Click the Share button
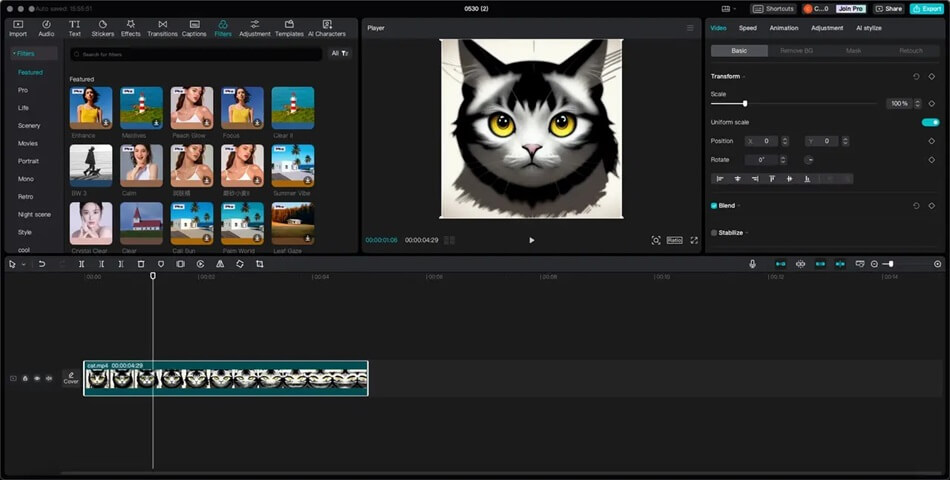 point(889,9)
